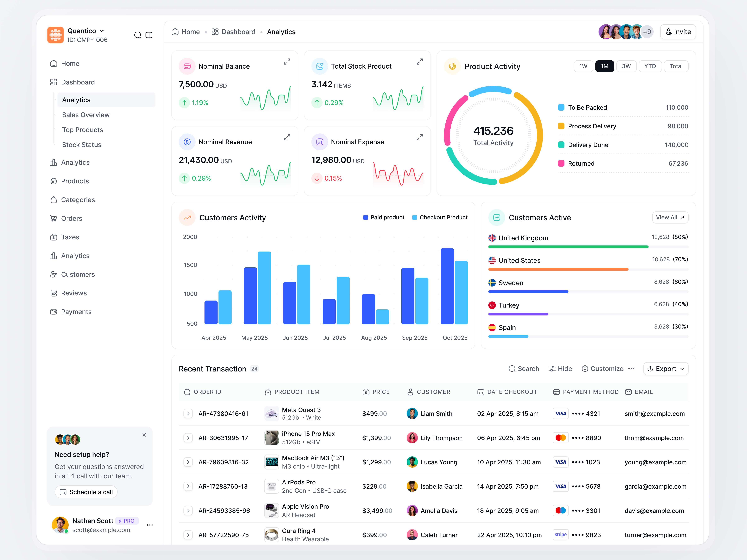
Task: Open the Export dropdown menu
Action: [666, 369]
